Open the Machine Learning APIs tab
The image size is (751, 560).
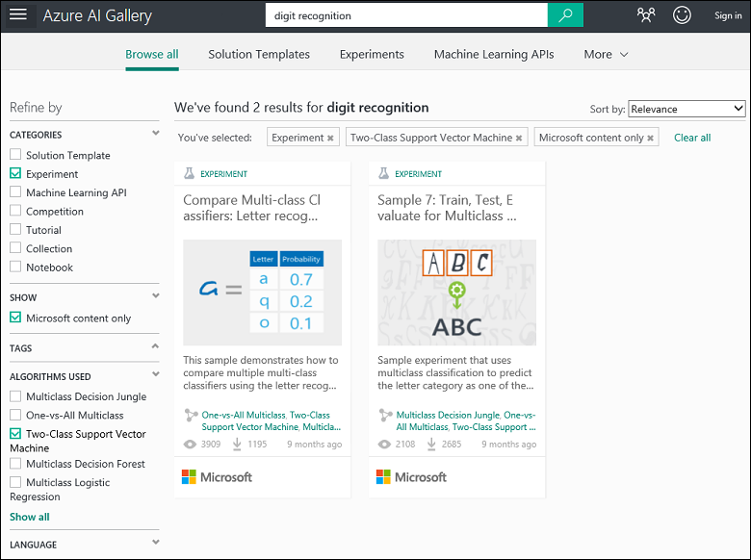[x=494, y=54]
